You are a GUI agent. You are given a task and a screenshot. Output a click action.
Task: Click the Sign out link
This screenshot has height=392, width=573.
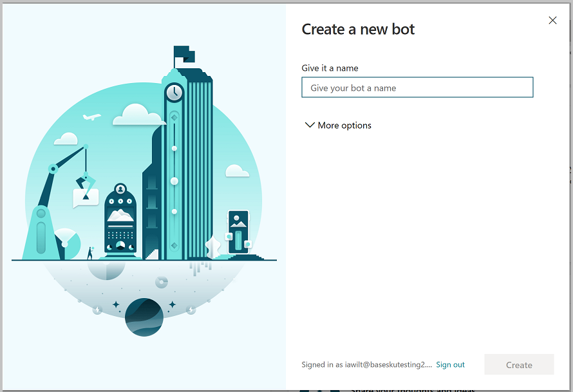[x=450, y=364]
